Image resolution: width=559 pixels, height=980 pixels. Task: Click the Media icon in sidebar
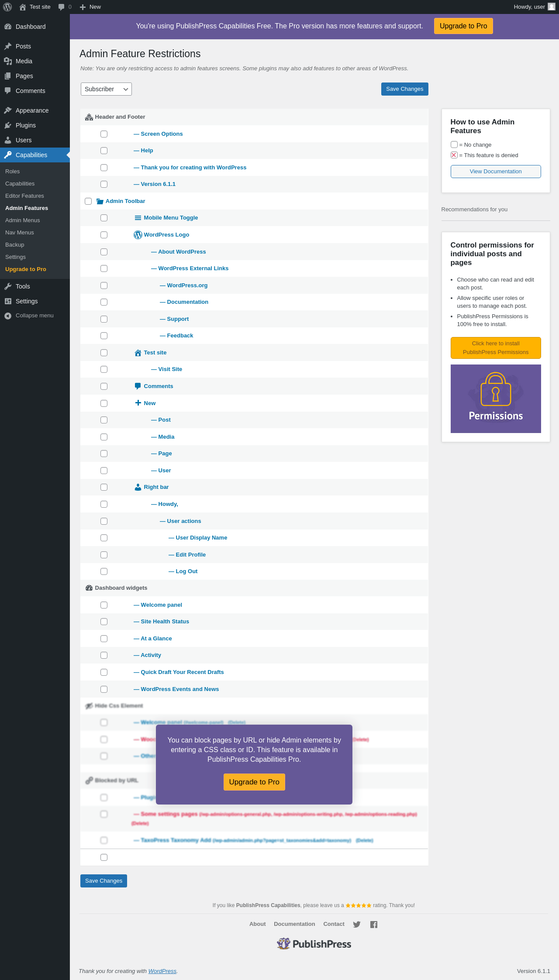click(x=8, y=61)
